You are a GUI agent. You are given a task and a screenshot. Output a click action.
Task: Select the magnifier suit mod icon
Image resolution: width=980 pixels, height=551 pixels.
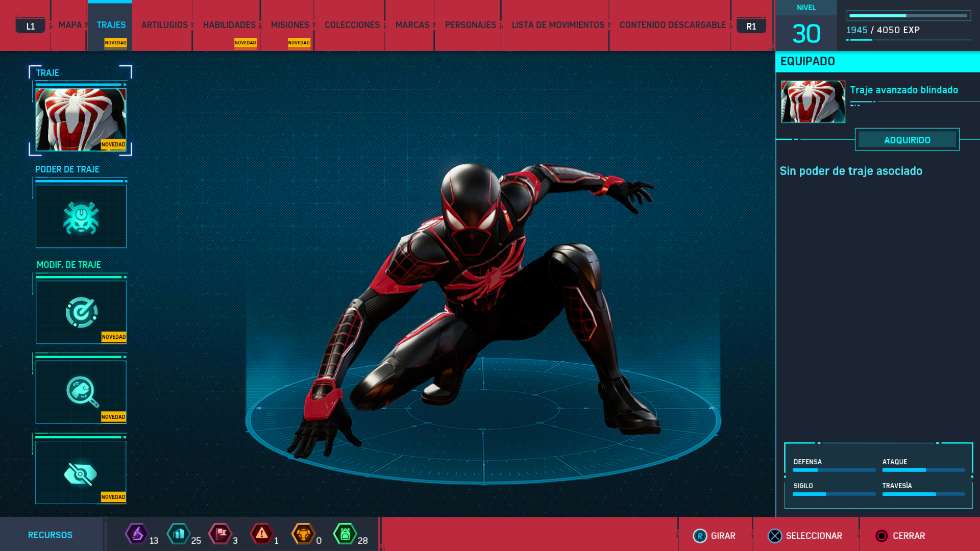[81, 392]
